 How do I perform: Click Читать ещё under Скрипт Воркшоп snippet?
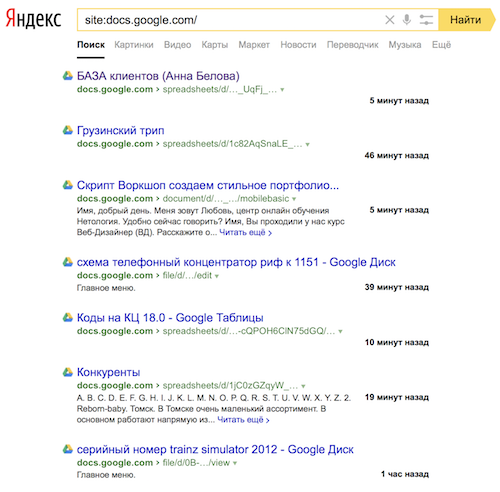pos(246,232)
